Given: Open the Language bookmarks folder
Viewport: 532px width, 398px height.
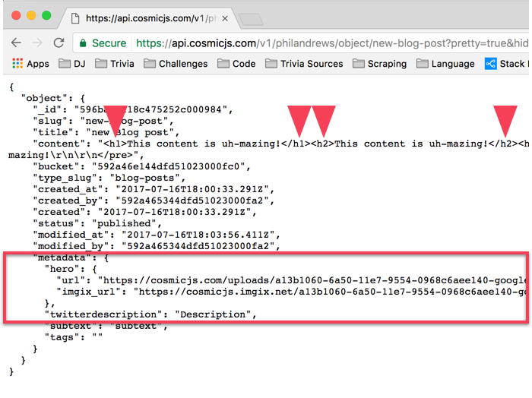Looking at the screenshot, I should tap(445, 64).
